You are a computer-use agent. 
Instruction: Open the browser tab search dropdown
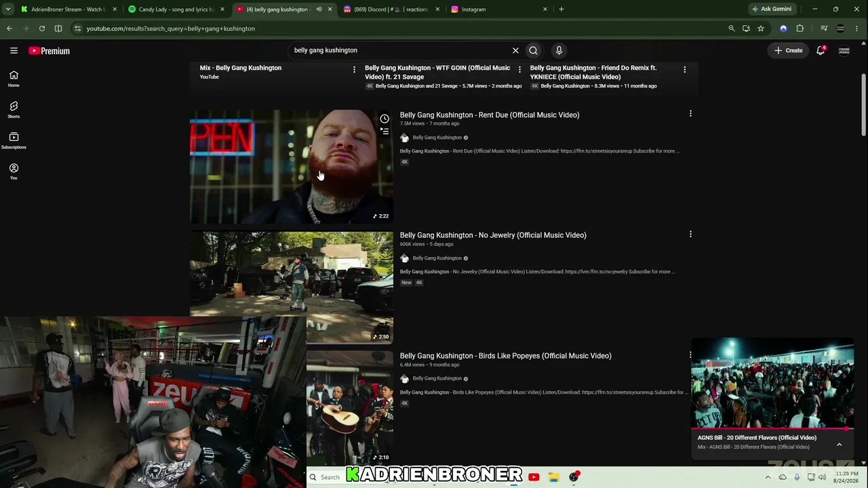[8, 9]
